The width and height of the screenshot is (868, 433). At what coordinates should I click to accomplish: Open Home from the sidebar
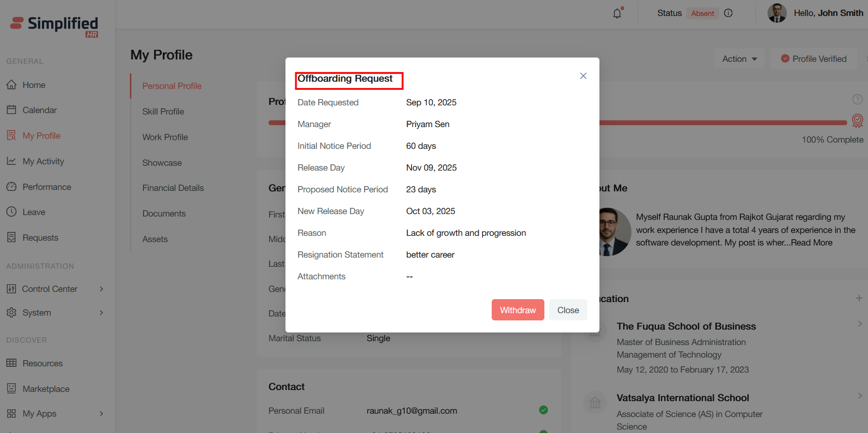34,85
